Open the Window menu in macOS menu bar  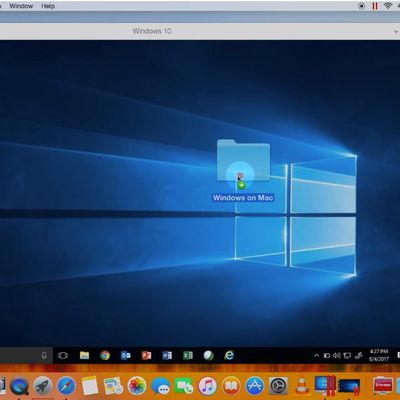point(21,6)
